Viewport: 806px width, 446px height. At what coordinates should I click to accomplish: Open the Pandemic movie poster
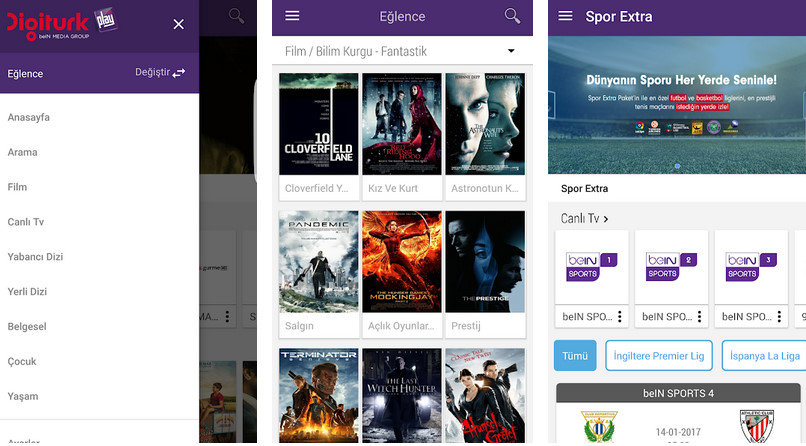[x=319, y=262]
